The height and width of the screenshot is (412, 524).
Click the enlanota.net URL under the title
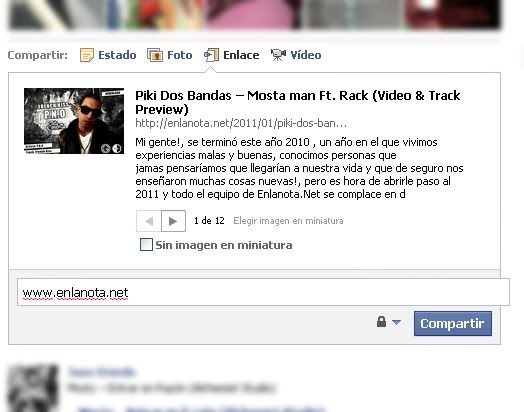(x=241, y=123)
